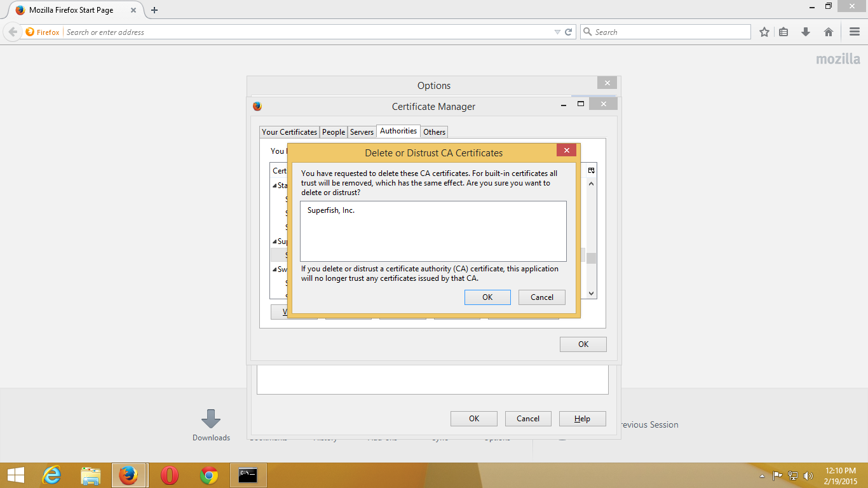Click the Firefox identity icon in address bar

coord(43,32)
